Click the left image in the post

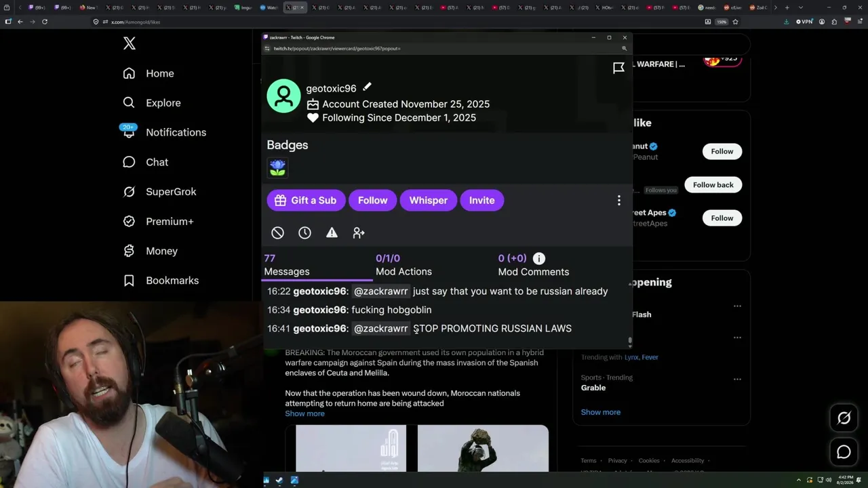(x=351, y=448)
